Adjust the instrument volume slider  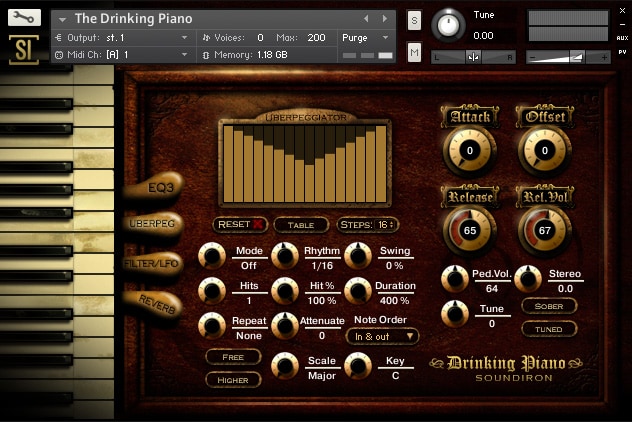pyautogui.click(x=568, y=57)
